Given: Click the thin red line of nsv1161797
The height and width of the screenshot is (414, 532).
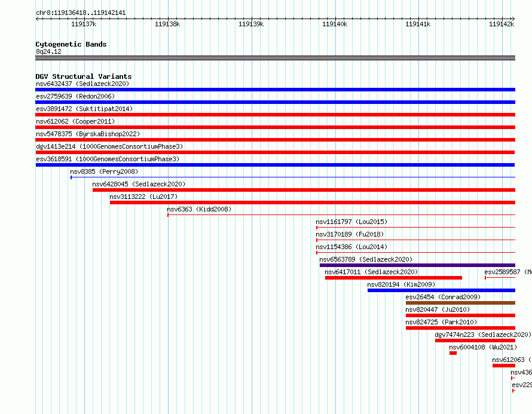Looking at the screenshot, I should click(x=416, y=228).
